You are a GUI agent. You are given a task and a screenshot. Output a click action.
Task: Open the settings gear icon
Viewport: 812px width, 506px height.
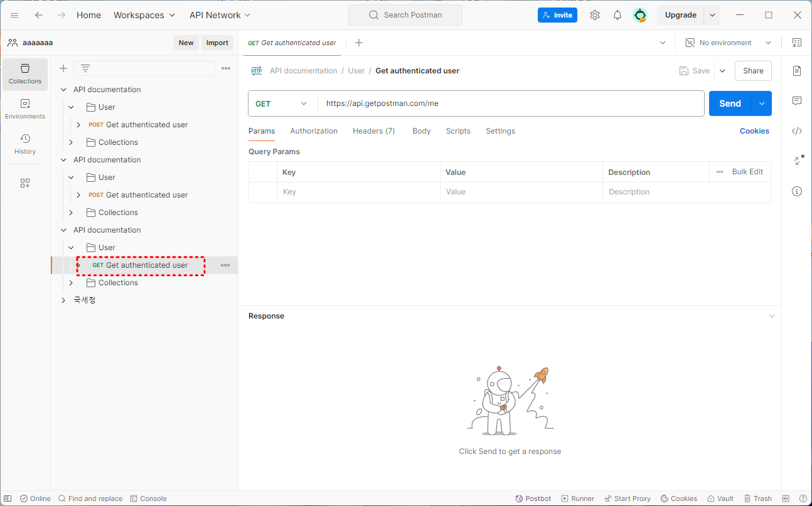595,15
